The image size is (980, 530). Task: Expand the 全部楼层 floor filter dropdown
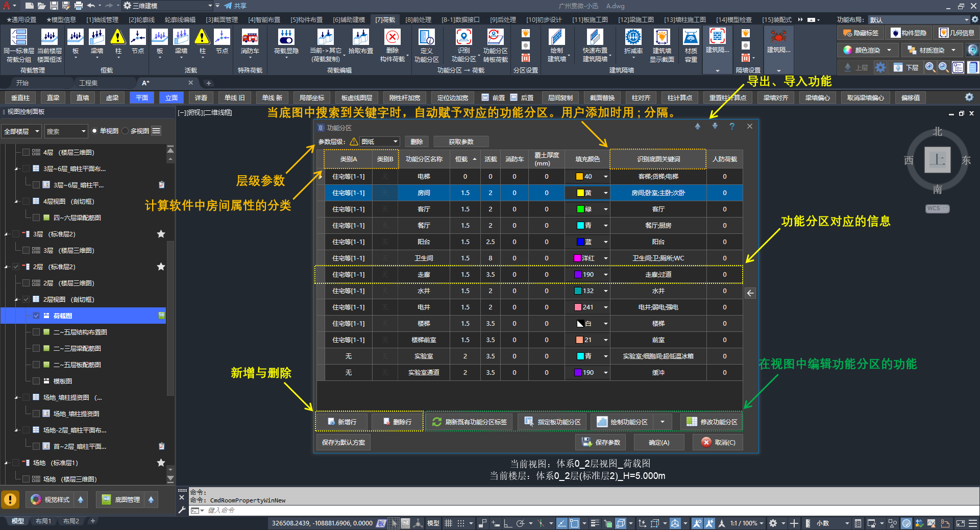21,131
